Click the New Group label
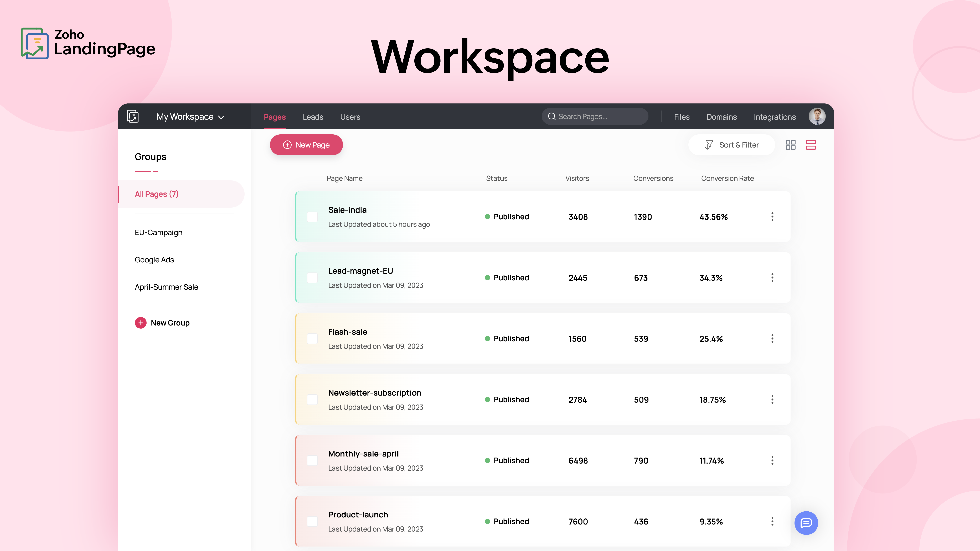Viewport: 980px width, 551px height. point(170,323)
